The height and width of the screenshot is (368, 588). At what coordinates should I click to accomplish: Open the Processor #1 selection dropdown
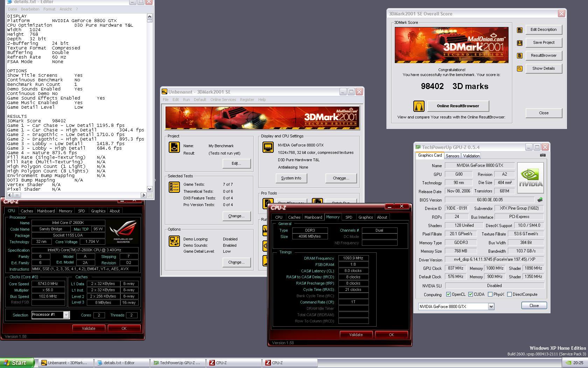pos(66,315)
